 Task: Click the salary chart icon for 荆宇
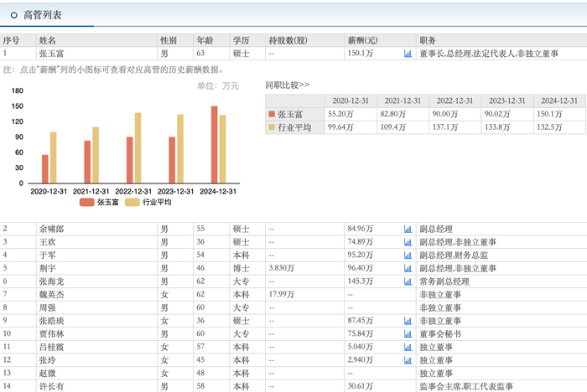click(408, 268)
